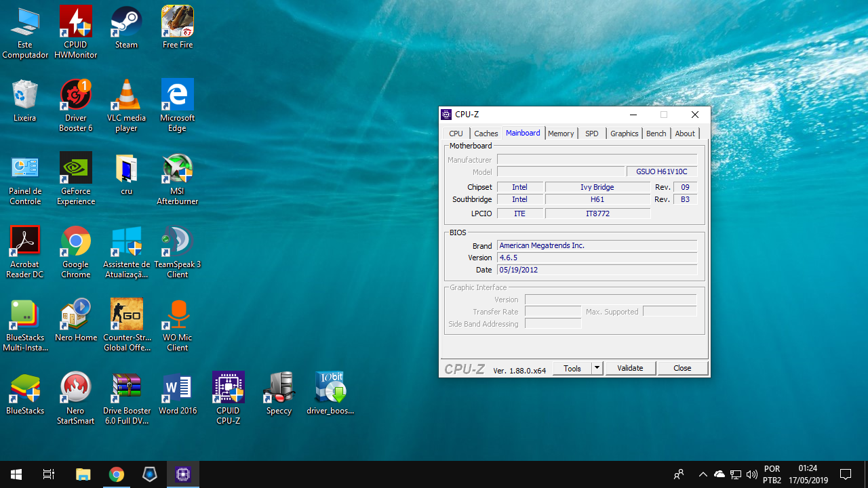This screenshot has width=868, height=488.
Task: Open the OneDrive tray icon
Action: 719,474
